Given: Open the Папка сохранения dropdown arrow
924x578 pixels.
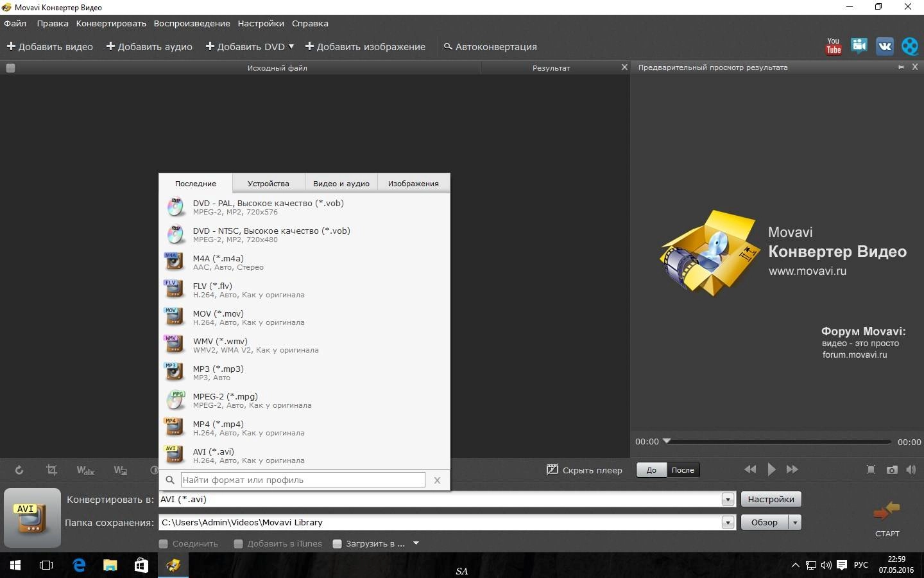Looking at the screenshot, I should click(x=728, y=522).
